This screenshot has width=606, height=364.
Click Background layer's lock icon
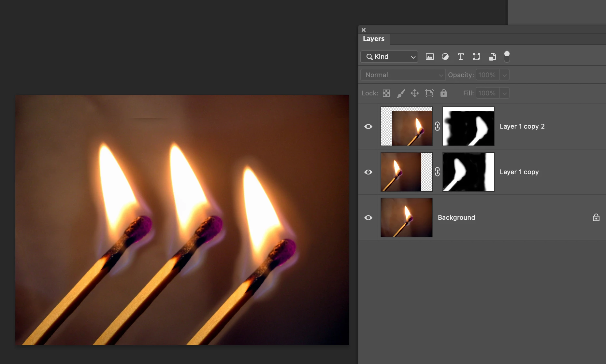(596, 217)
